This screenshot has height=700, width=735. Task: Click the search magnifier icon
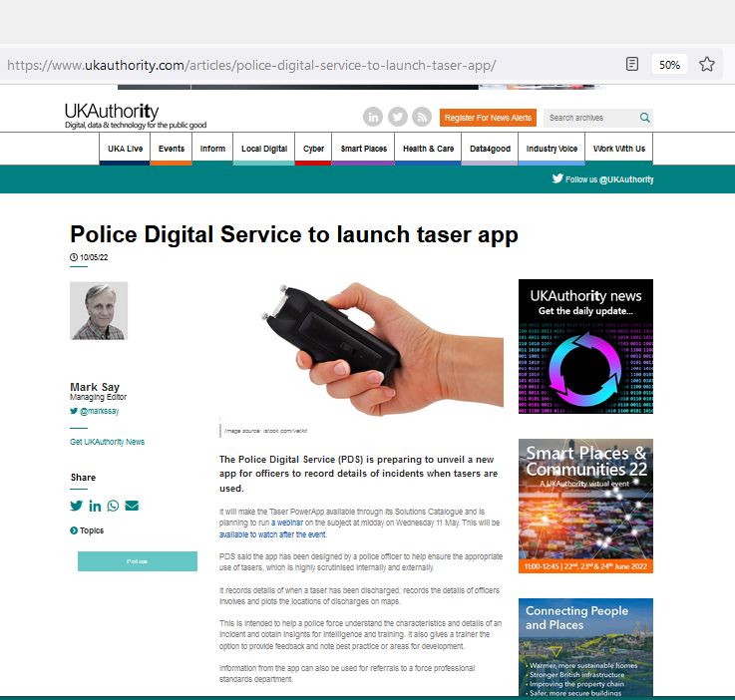click(645, 118)
